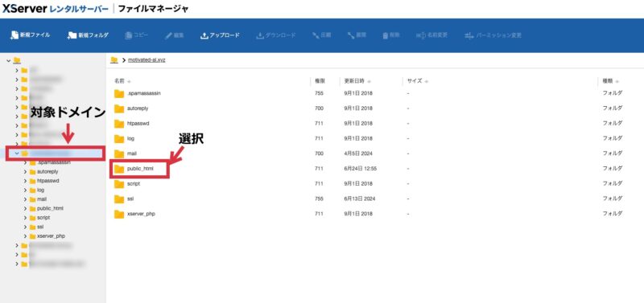Expand mail in the sidebar tree
Screen dimensions: 644x303
(26, 199)
